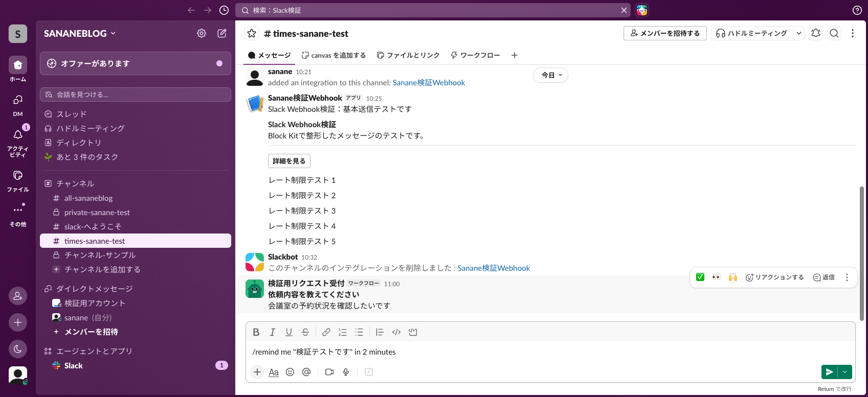The image size is (868, 397).
Task: Compose new message pencil icon
Action: click(x=222, y=33)
